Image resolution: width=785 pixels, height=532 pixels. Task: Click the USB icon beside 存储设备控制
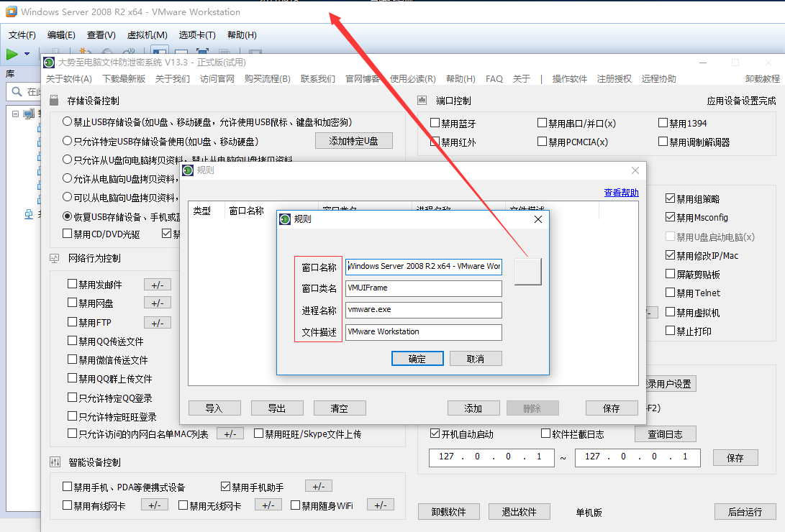click(55, 101)
